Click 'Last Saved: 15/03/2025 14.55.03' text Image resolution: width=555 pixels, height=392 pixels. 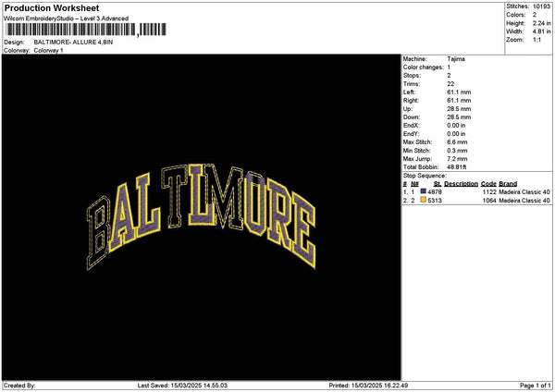[182, 386]
